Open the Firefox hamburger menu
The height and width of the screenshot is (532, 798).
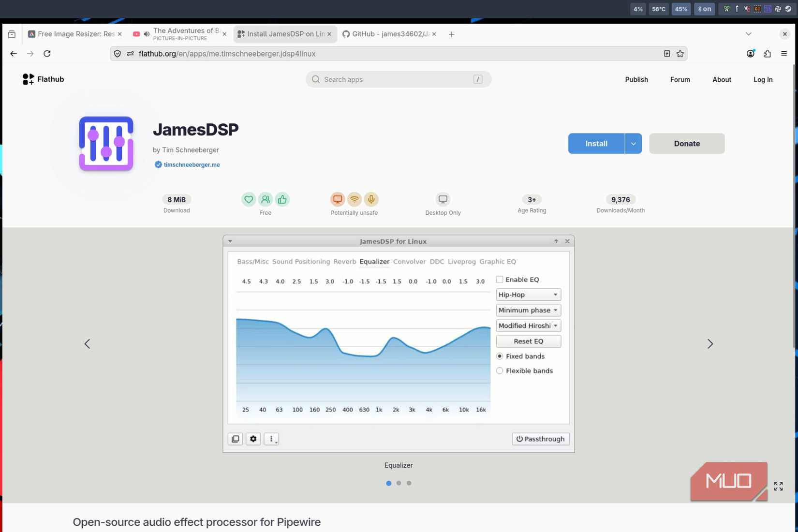tap(784, 54)
